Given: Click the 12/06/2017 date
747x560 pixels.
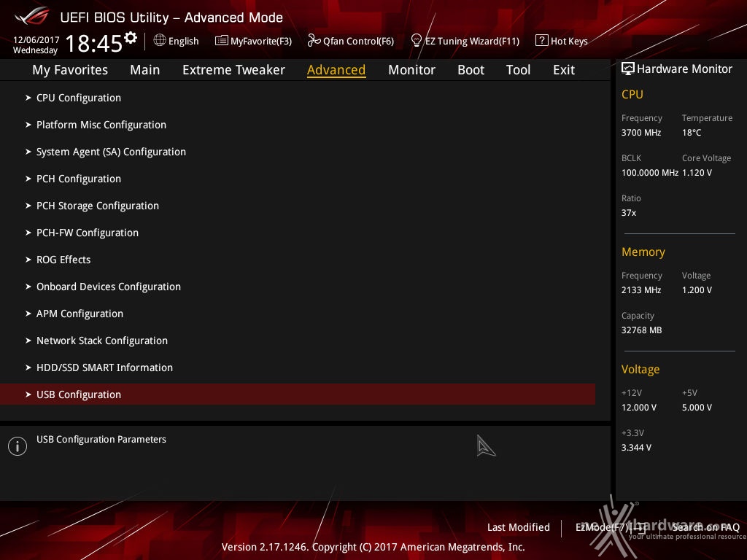Looking at the screenshot, I should click(36, 40).
